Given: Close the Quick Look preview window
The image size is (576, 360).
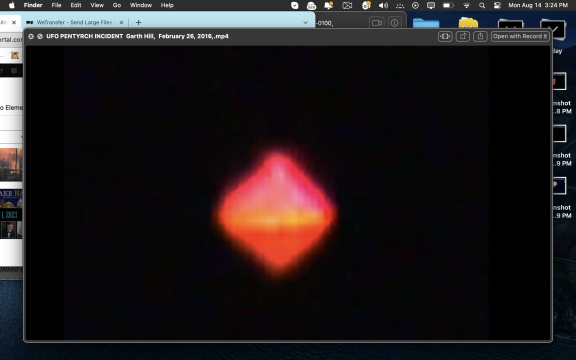Looking at the screenshot, I should (x=31, y=36).
